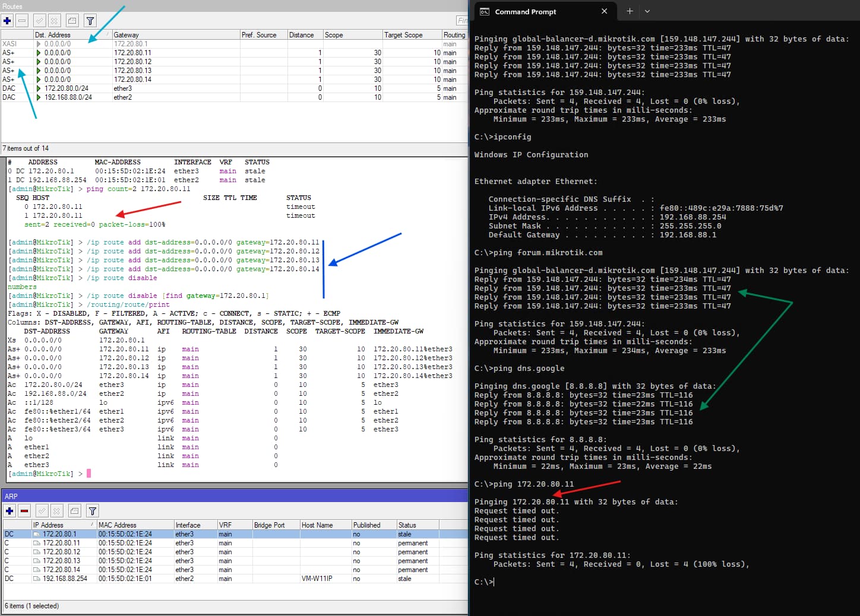Click the Find field in Routes window
Viewport: 860px width, 616px height.
(x=462, y=21)
